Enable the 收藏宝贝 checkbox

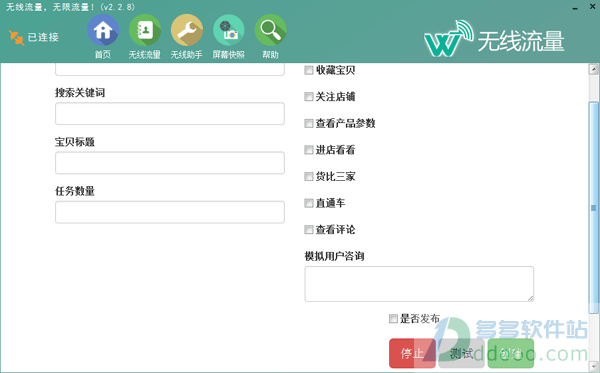tap(308, 70)
